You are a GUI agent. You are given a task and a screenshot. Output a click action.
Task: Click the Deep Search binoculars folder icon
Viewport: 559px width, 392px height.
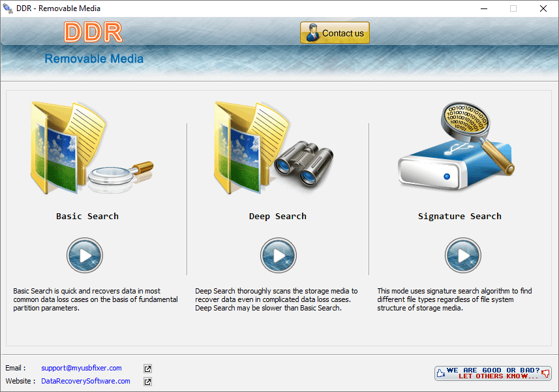tap(274, 148)
